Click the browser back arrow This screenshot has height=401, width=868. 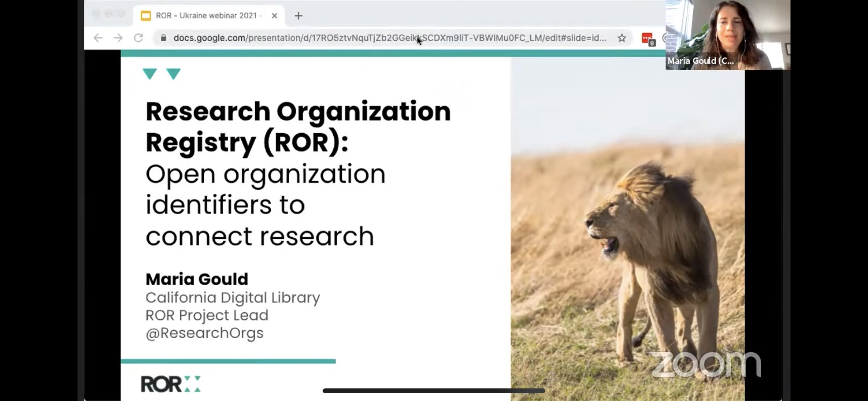point(98,38)
